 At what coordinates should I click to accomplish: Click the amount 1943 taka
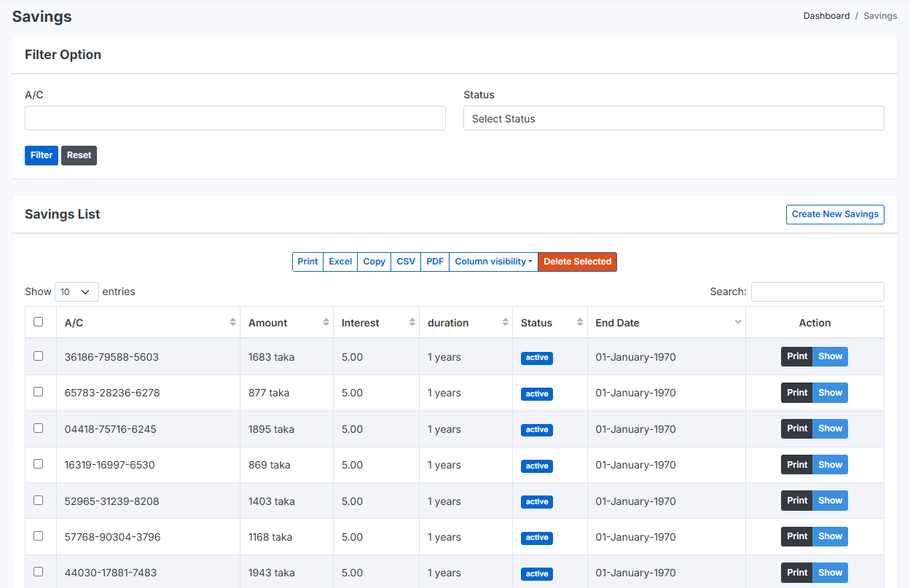tap(272, 573)
